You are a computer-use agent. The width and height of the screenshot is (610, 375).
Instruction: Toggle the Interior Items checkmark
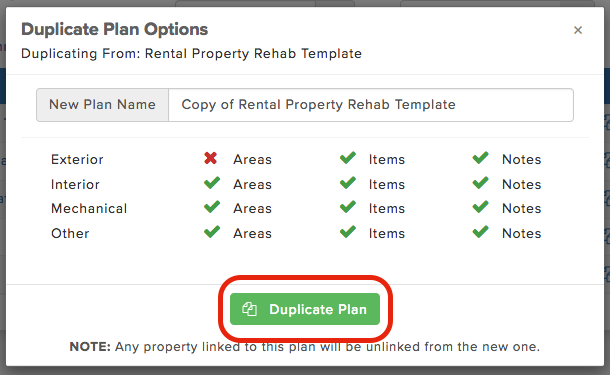348,183
